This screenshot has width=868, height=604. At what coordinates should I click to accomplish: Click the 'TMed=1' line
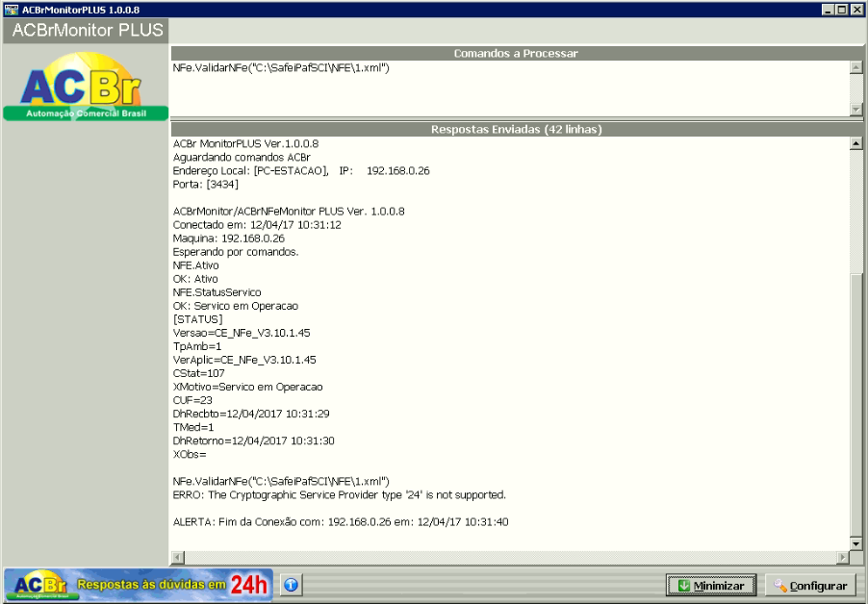193,428
